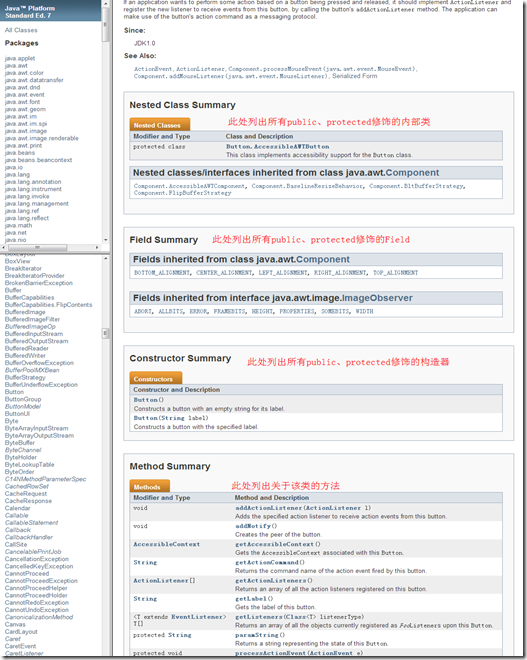Screen dimensions: 527x660
Task: Open BoxView class
Action: (17, 261)
